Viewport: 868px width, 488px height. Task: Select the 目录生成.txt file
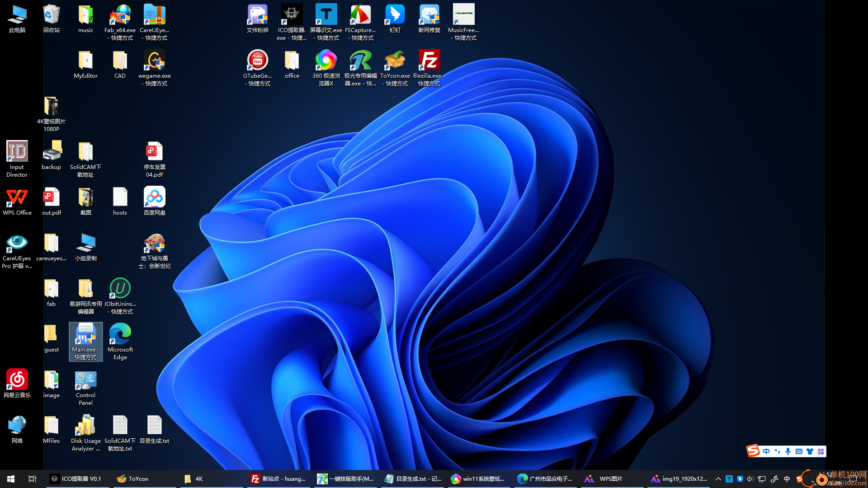[155, 430]
